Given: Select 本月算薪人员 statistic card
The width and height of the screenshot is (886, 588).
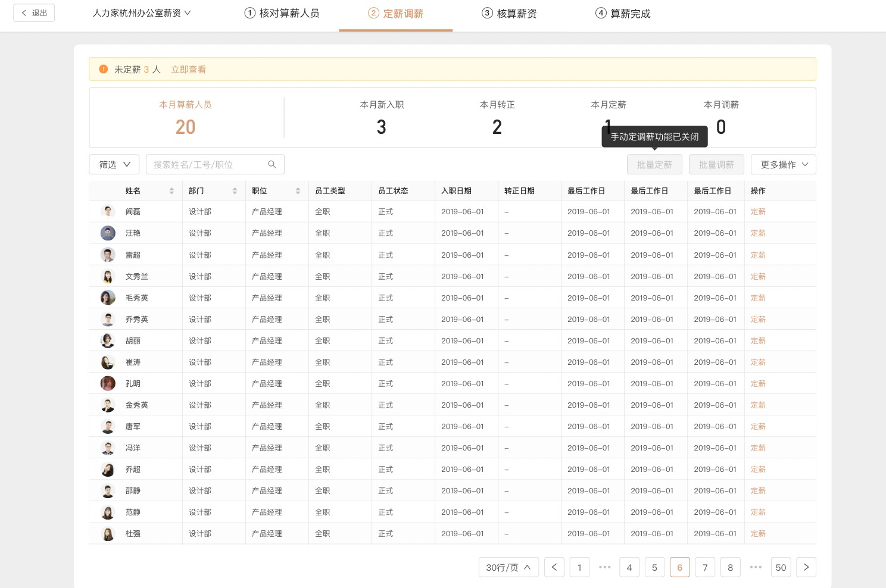Looking at the screenshot, I should pyautogui.click(x=185, y=118).
